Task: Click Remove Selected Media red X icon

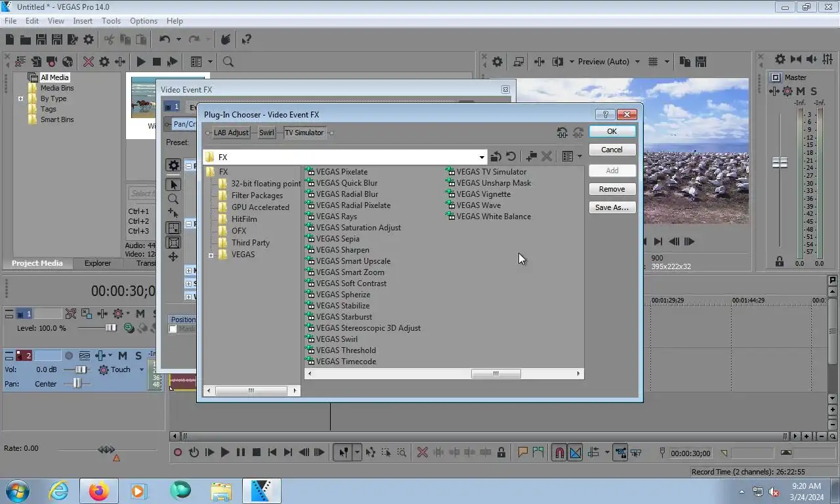Action: click(x=89, y=62)
